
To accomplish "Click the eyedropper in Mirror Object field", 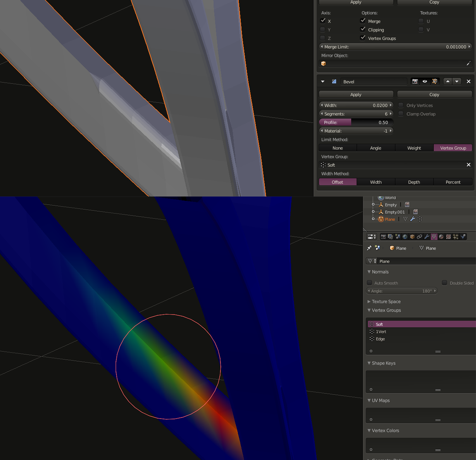I will coord(468,64).
